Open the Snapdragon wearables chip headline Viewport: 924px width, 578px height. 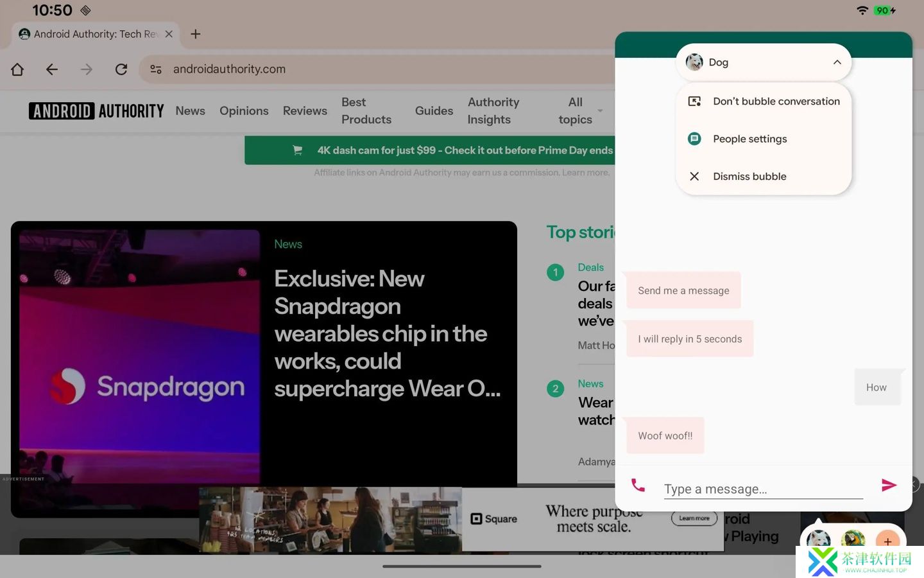(387, 334)
